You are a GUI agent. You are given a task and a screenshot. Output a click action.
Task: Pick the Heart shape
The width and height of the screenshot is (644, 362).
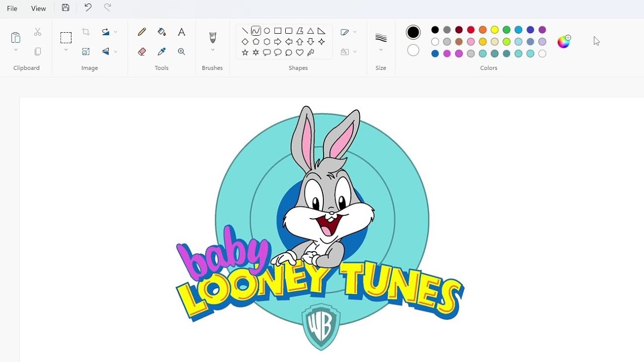[x=300, y=52]
